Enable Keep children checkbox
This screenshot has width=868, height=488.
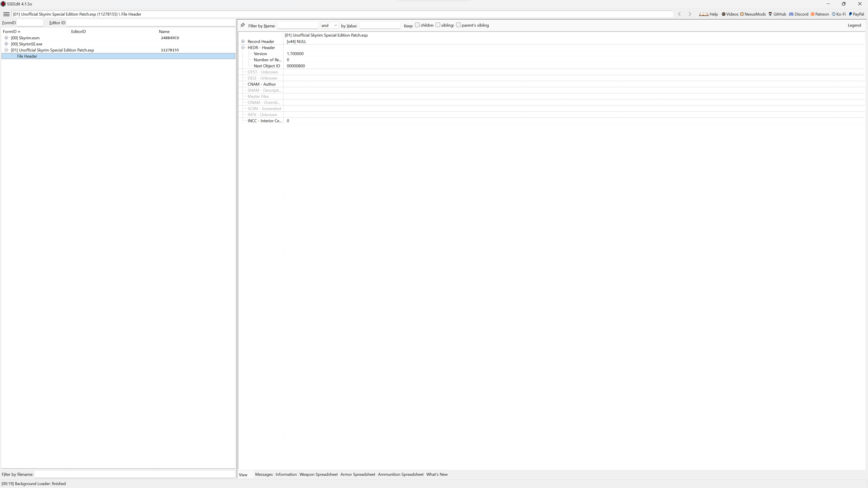417,25
